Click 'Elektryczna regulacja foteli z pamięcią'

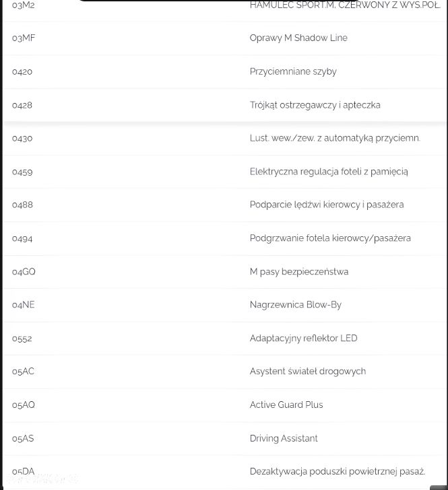329,172
